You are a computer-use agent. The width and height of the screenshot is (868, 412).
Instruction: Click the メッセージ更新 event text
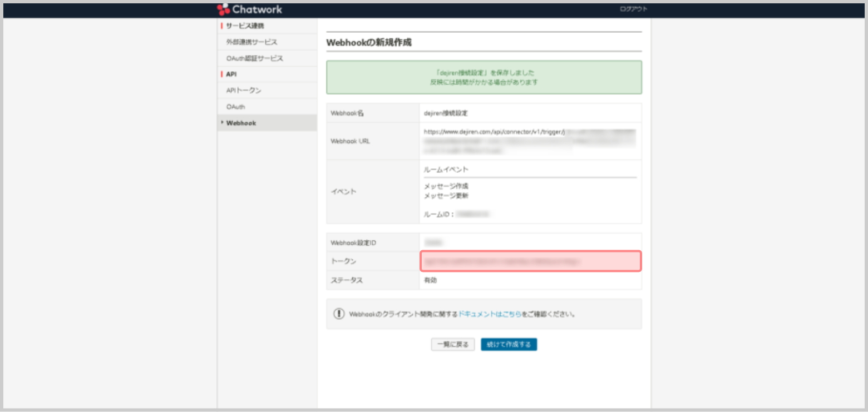pos(446,196)
